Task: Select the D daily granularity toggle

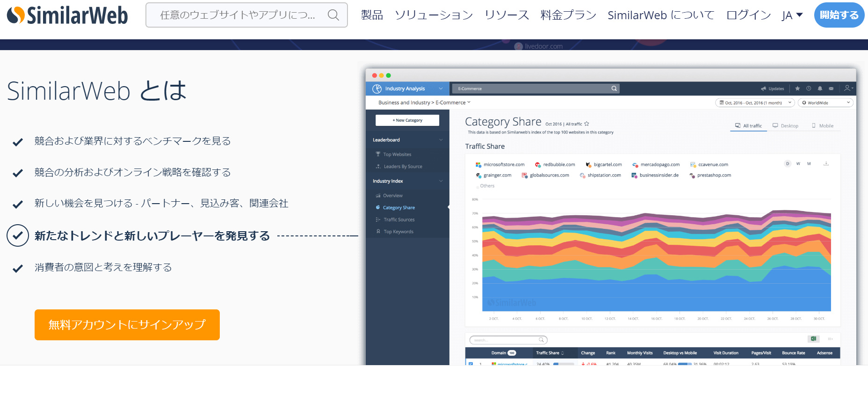Action: tap(788, 163)
